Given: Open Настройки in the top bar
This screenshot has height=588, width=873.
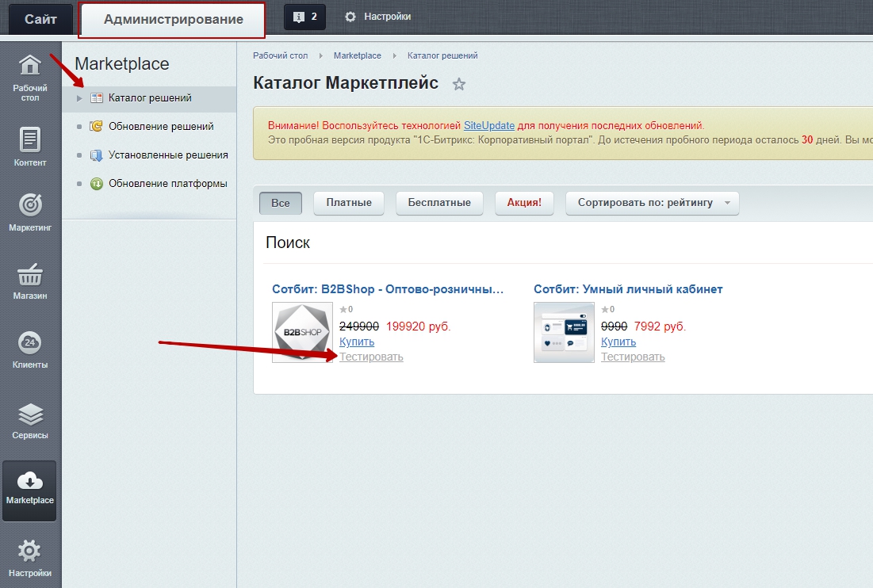Looking at the screenshot, I should [x=387, y=17].
